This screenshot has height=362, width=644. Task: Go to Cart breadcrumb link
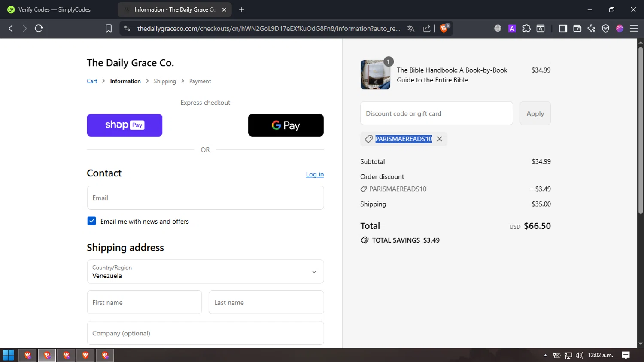92,81
